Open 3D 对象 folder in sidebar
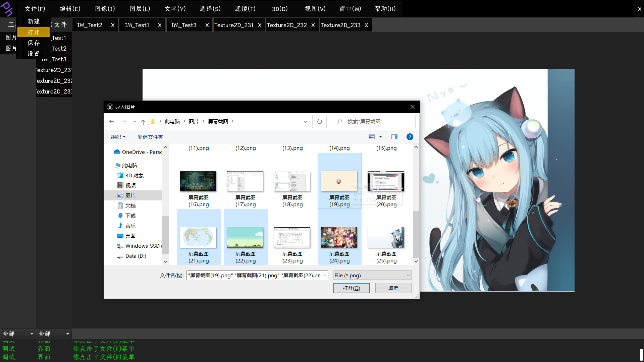 pyautogui.click(x=130, y=175)
